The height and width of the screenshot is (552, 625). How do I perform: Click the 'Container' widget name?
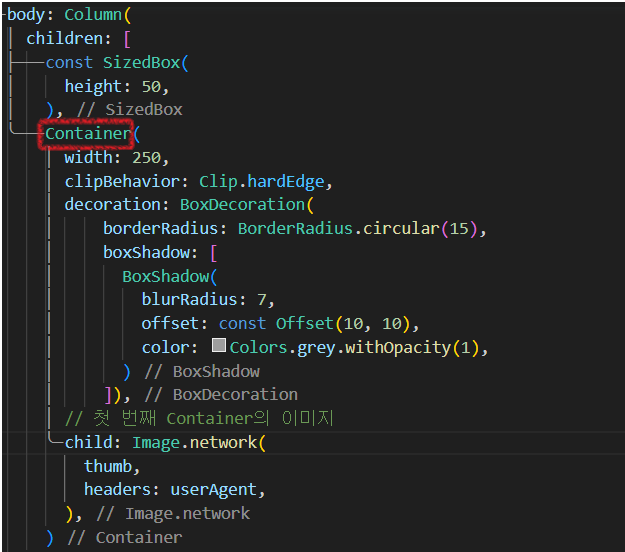pos(88,134)
